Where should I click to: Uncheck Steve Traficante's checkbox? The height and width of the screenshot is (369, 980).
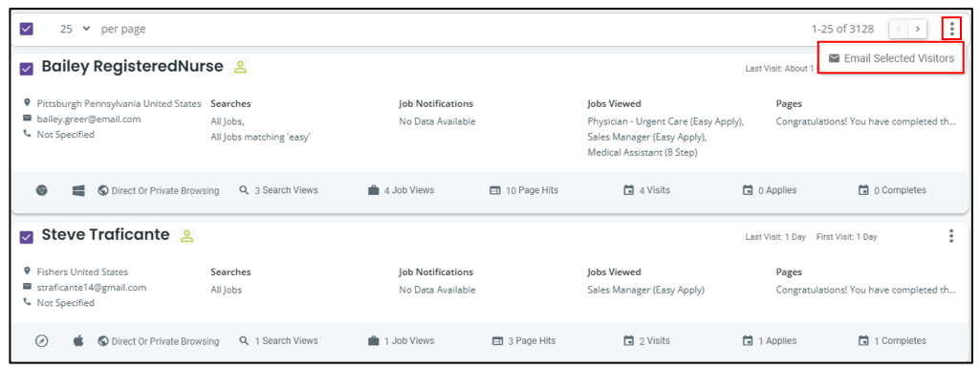tap(26, 237)
